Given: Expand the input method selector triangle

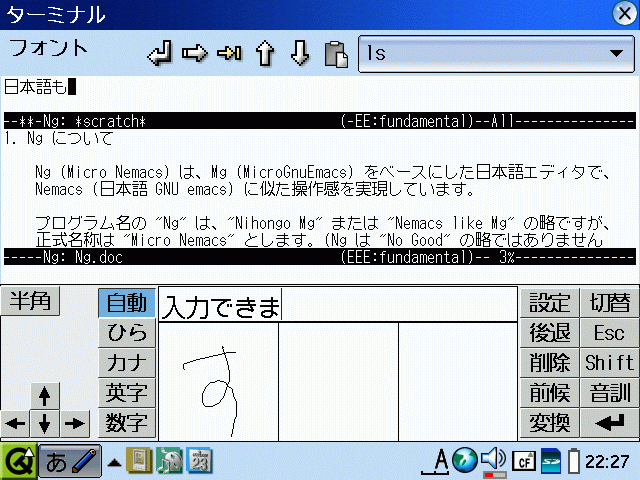Looking at the screenshot, I should (114, 462).
